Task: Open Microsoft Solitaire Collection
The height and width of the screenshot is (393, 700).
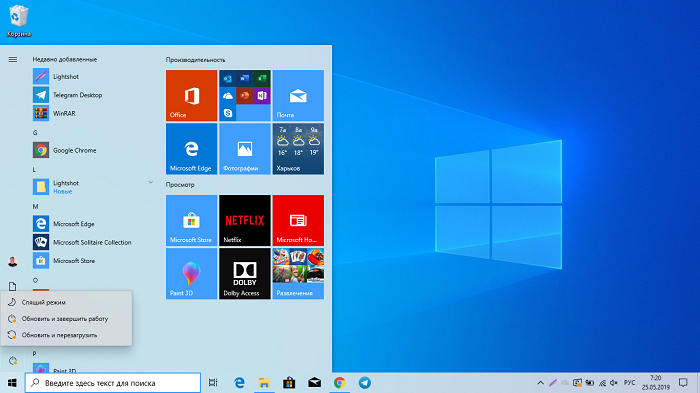Action: pyautogui.click(x=92, y=242)
